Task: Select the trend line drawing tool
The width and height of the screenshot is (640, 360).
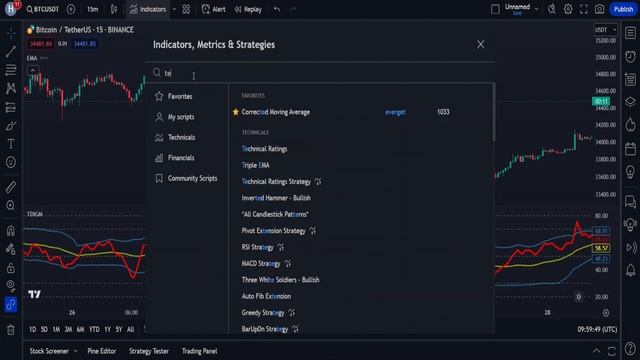Action: click(x=11, y=51)
